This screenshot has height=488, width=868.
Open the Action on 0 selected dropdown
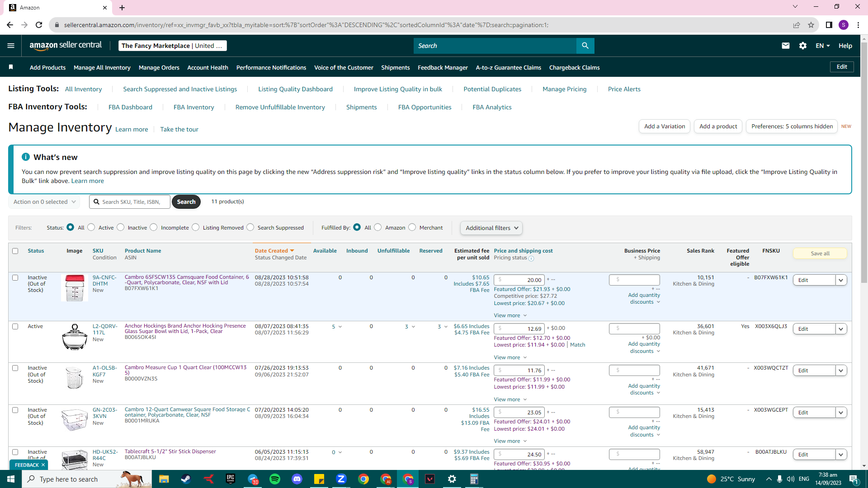[44, 202]
